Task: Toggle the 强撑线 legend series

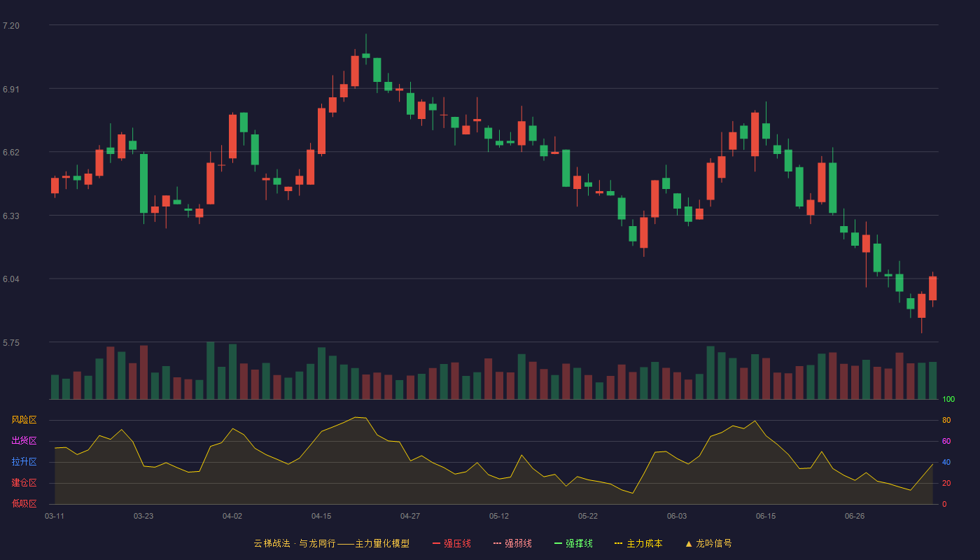Action: (x=573, y=543)
